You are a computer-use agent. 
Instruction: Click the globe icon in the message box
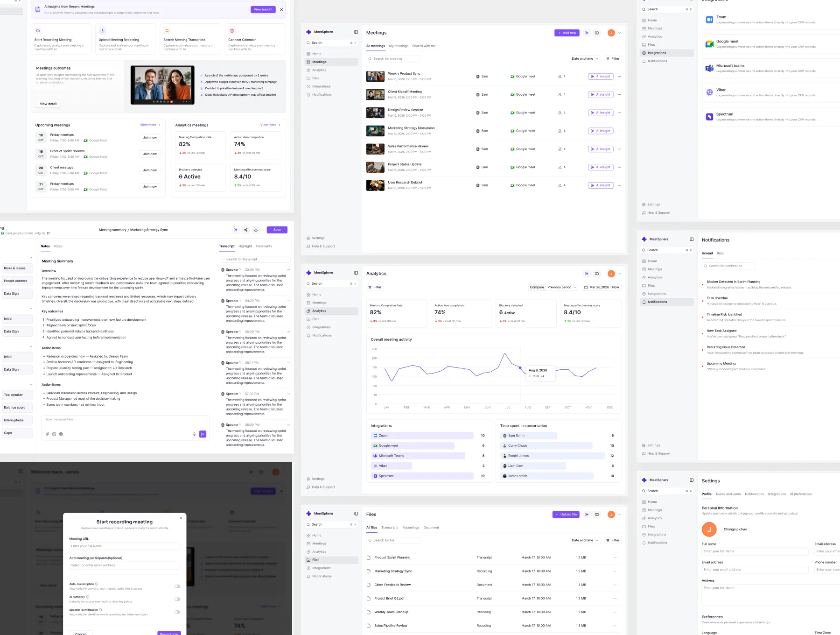click(x=61, y=434)
